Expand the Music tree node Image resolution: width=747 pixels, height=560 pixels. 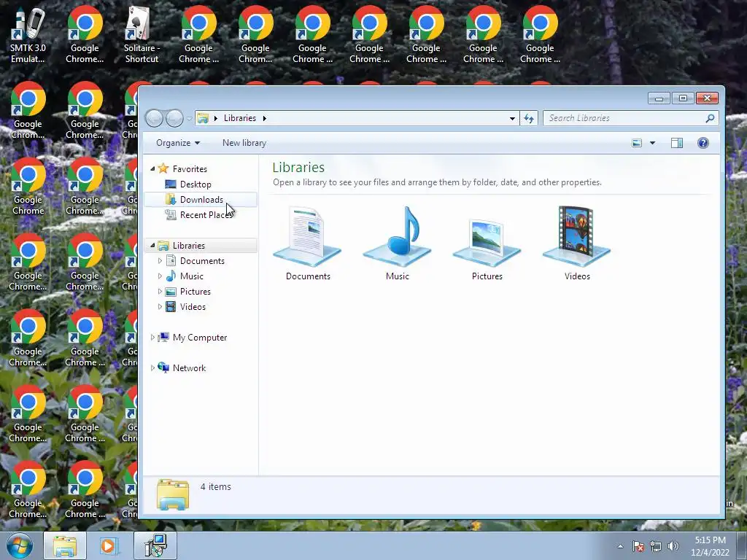[x=160, y=276]
